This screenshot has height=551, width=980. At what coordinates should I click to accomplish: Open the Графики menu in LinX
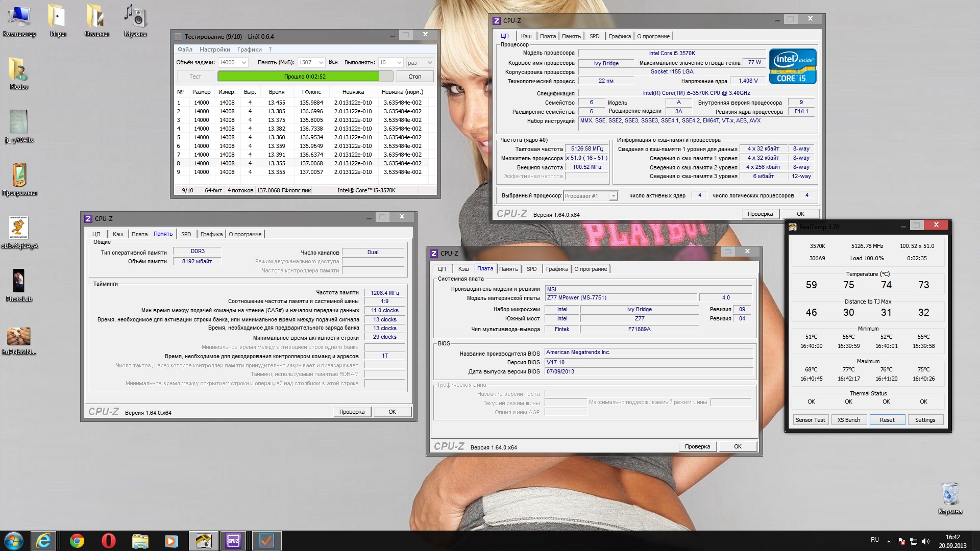[x=249, y=49]
